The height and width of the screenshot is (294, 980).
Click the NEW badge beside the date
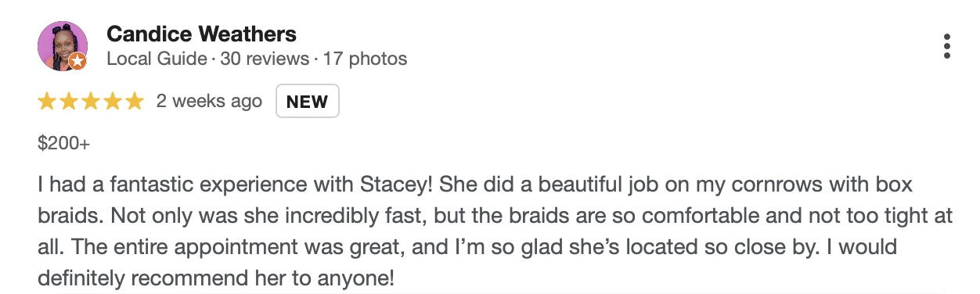tap(308, 101)
